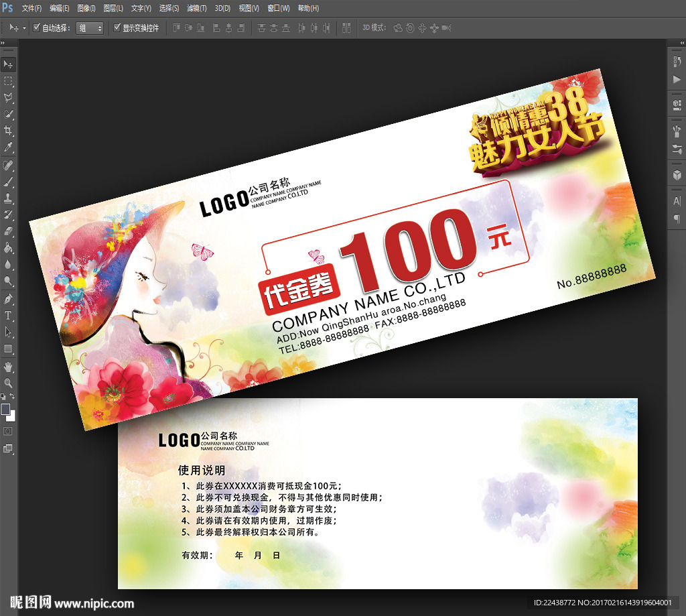Image resolution: width=686 pixels, height=616 pixels.
Task: Open the 选择(S) menu
Action: tap(169, 8)
